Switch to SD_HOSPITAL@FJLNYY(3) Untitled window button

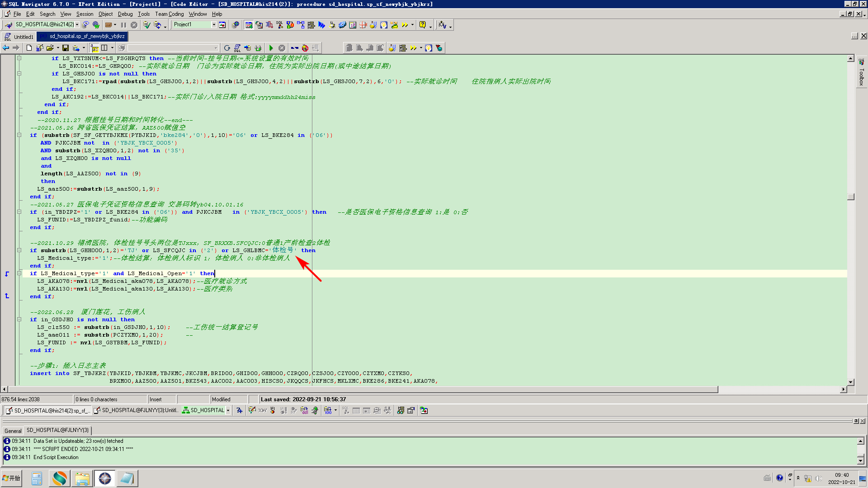click(136, 410)
